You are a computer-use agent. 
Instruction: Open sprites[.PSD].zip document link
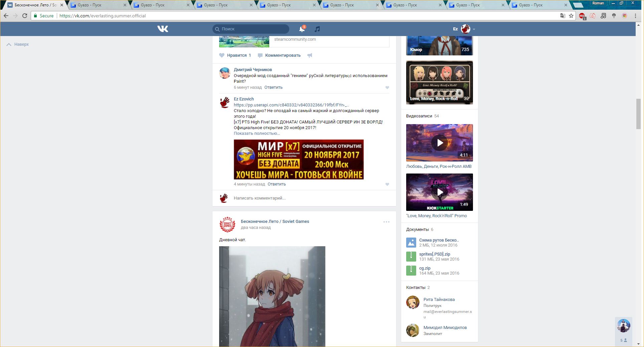(x=435, y=254)
